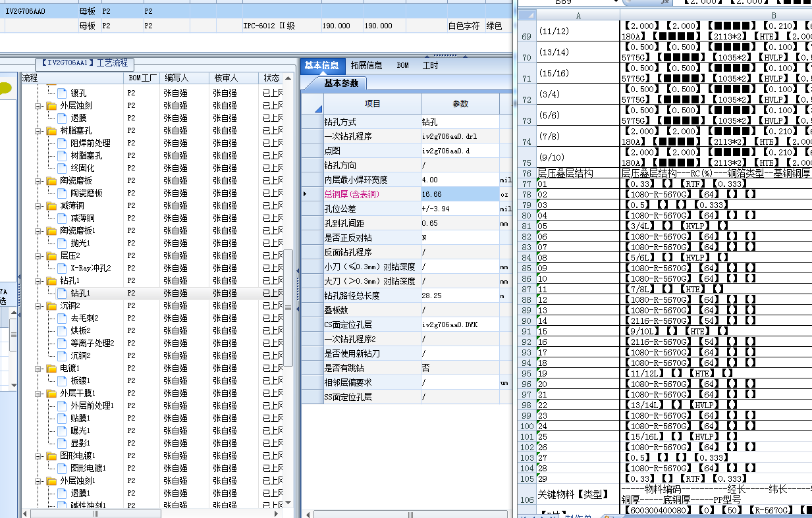Click Excel cell (11/12) in column A
The height and width of the screenshot is (518, 812).
(578, 31)
